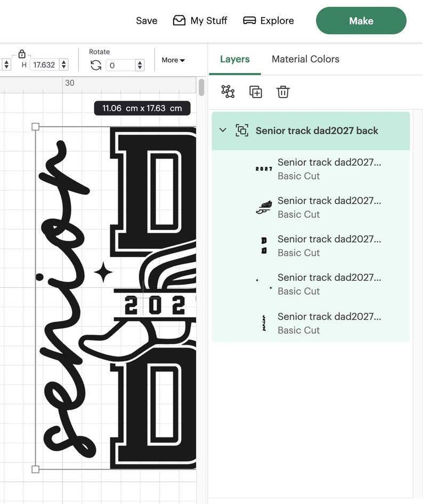Click the senior script layer's name text
This screenshot has width=423, height=504.
point(329,316)
